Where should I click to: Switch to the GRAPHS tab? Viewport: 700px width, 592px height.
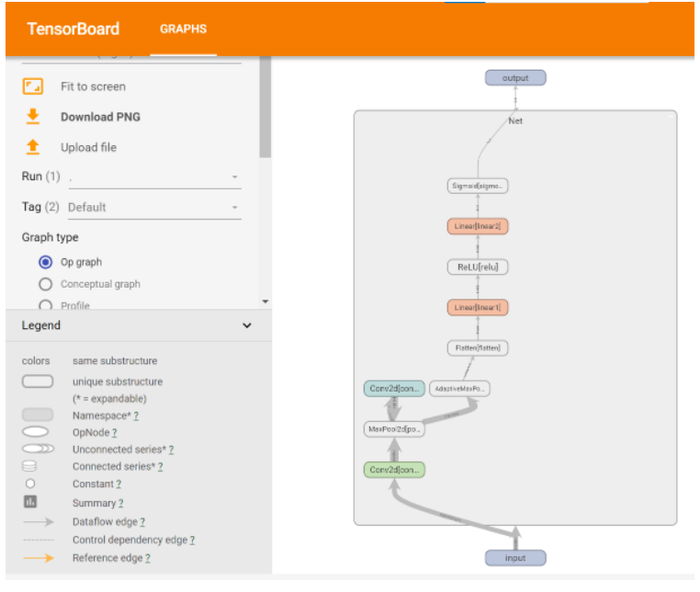coord(183,29)
